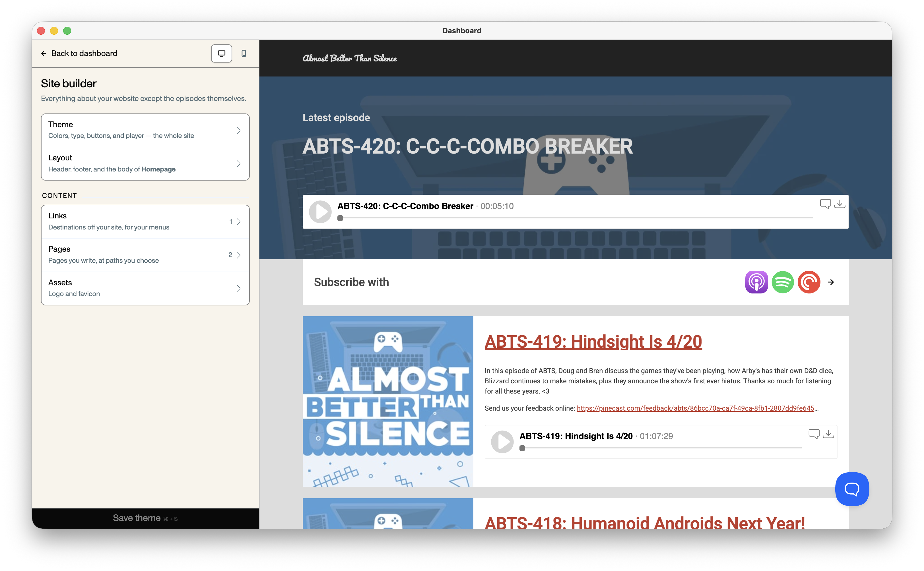924x571 pixels.
Task: Open the ABTS-419: Hindsight Is 4/20 episode link
Action: pyautogui.click(x=593, y=342)
